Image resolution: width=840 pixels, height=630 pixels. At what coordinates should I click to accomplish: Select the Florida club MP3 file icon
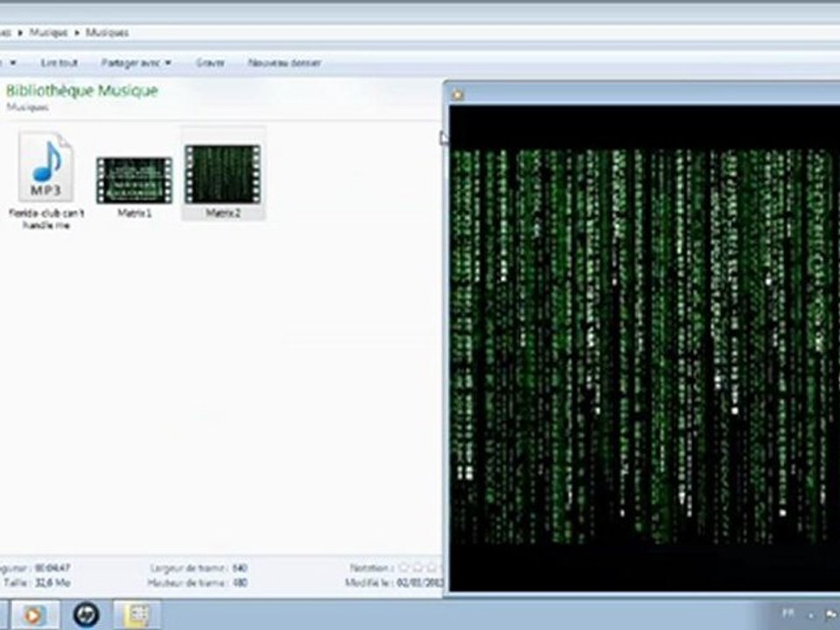(x=46, y=166)
